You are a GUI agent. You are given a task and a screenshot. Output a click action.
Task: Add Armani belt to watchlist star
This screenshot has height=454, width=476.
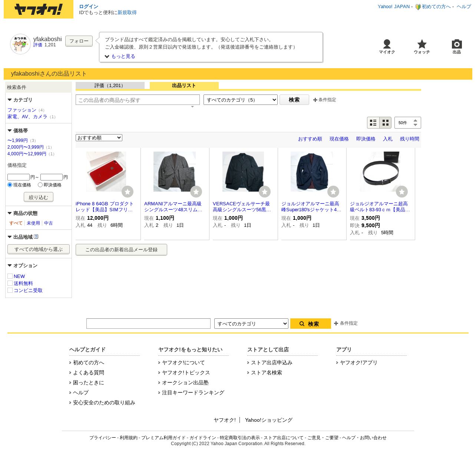(402, 192)
